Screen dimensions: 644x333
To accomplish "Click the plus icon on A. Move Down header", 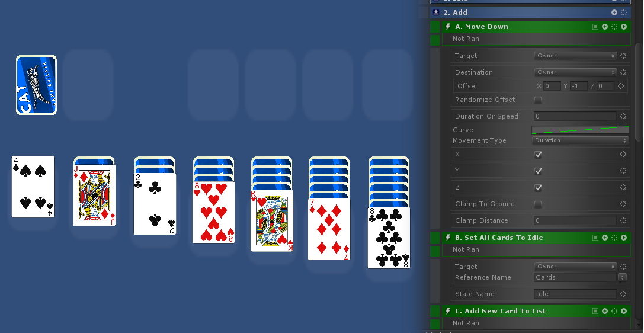I will 605,27.
